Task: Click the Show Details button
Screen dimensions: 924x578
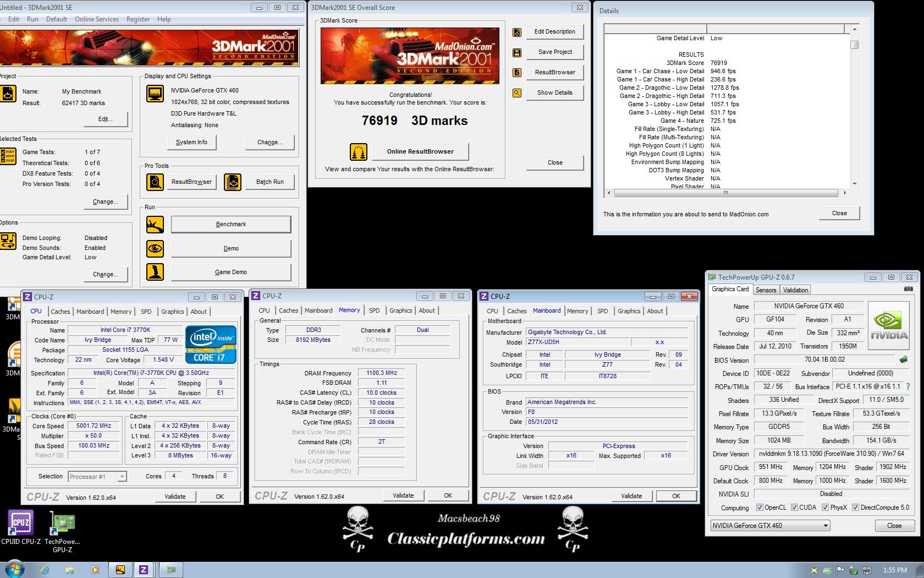Action: click(x=555, y=93)
